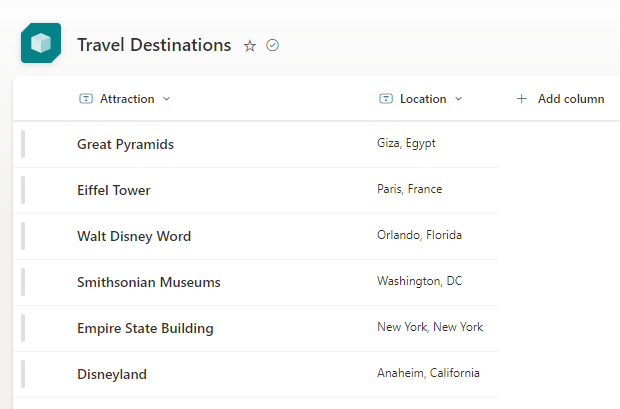Screen dimensions: 620x409
Task: Select the Disneyland row handle
Action: pos(23,374)
